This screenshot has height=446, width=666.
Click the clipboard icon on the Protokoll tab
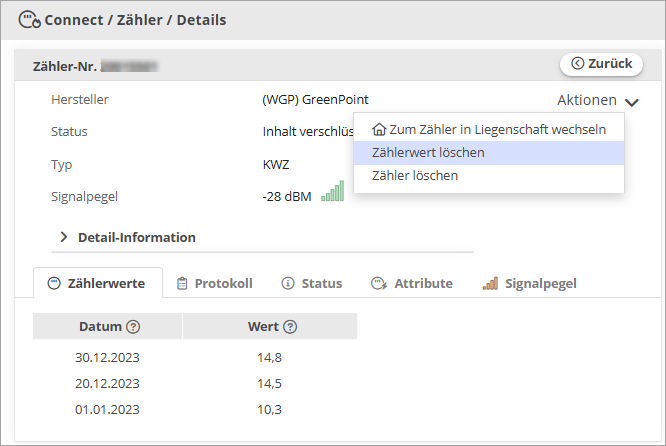182,283
